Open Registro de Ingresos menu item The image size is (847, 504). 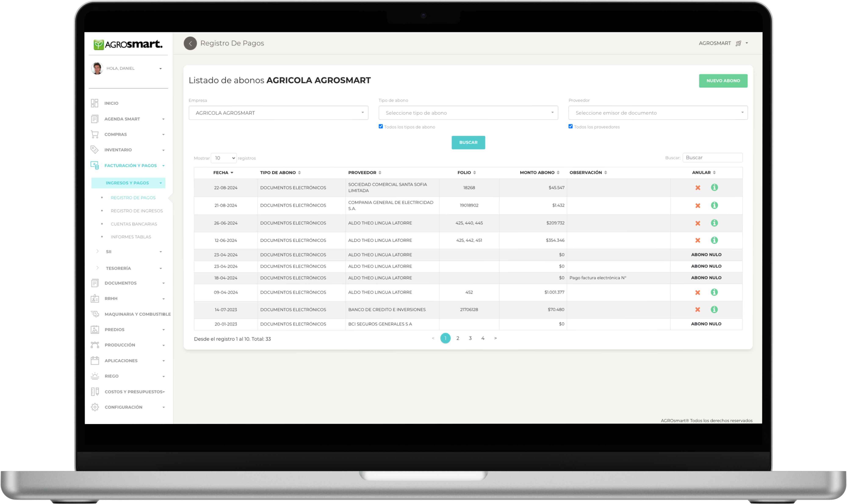pos(137,211)
